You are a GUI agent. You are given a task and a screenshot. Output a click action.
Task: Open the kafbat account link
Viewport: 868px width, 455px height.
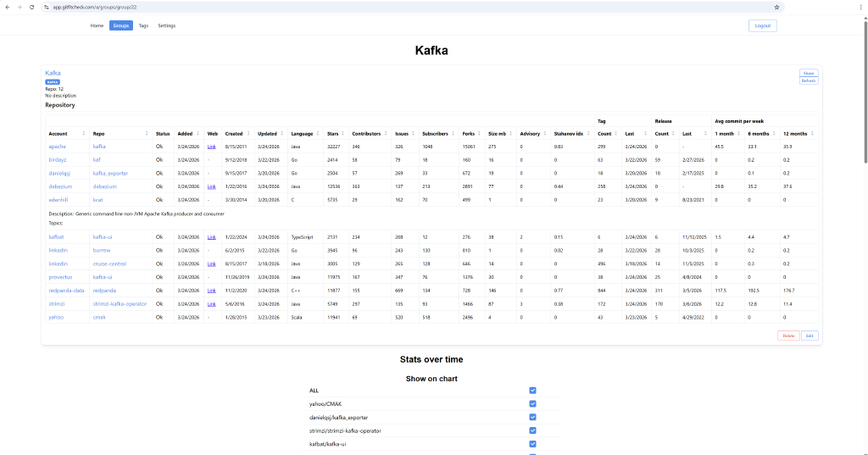point(56,237)
